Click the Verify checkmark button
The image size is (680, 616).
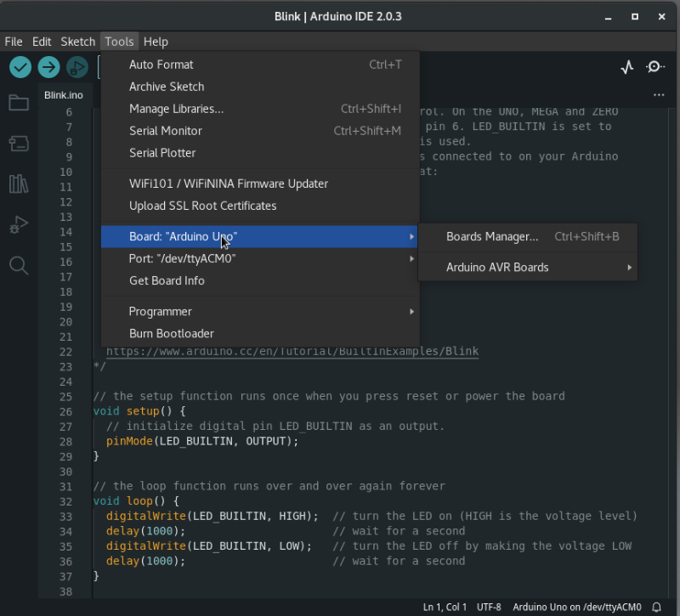(20, 67)
